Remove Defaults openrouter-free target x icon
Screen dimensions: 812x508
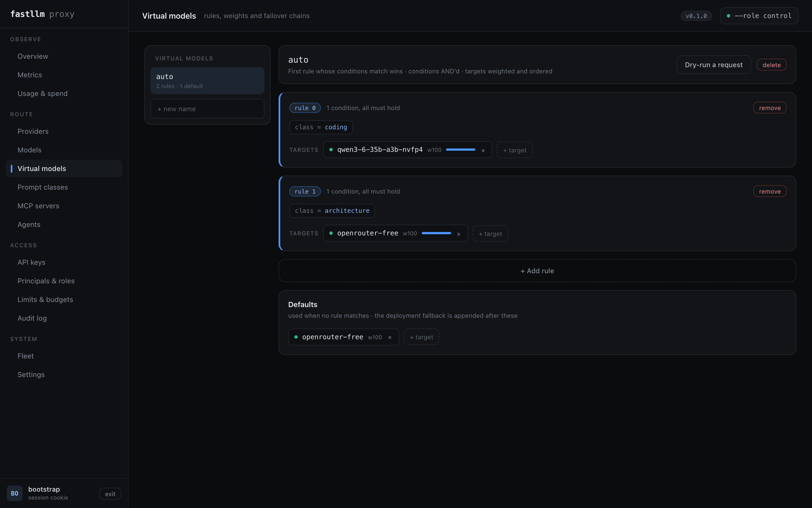coord(390,337)
